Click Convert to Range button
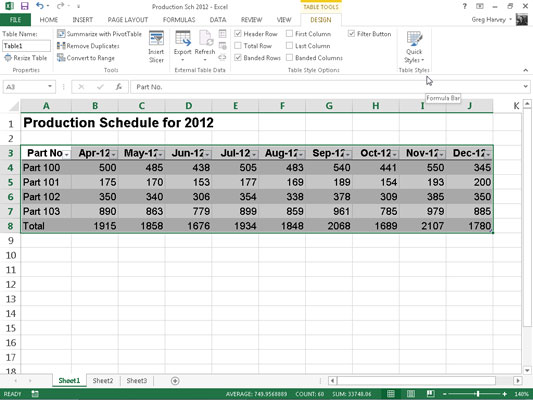The height and width of the screenshot is (400, 533). [86, 58]
